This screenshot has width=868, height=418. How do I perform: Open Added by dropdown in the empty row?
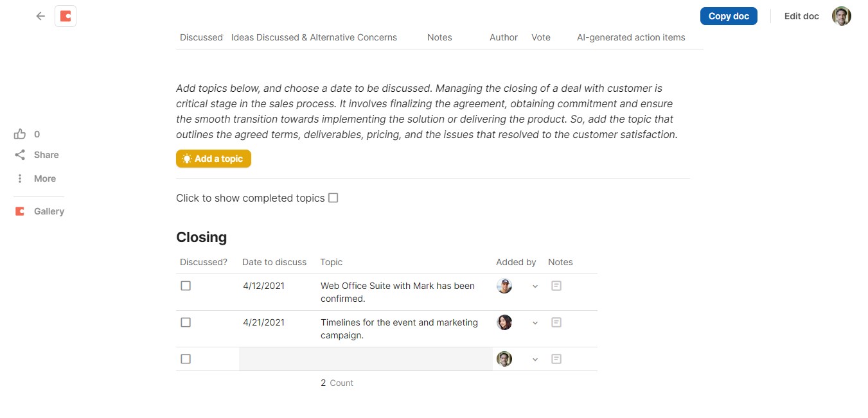pyautogui.click(x=535, y=360)
